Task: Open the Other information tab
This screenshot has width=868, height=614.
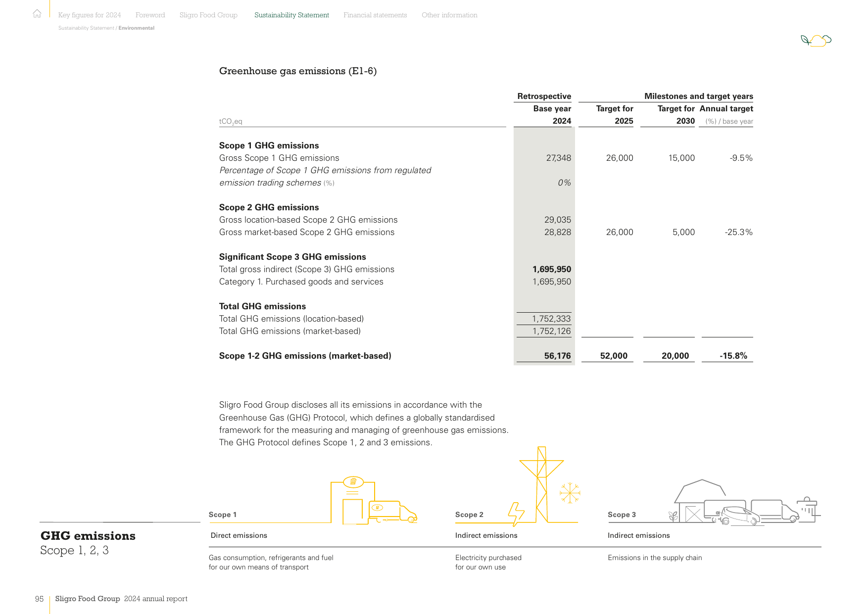Action: click(x=449, y=15)
